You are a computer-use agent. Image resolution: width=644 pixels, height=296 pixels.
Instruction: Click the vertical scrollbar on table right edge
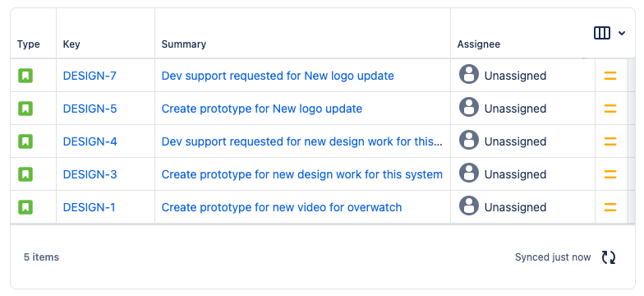(632, 141)
